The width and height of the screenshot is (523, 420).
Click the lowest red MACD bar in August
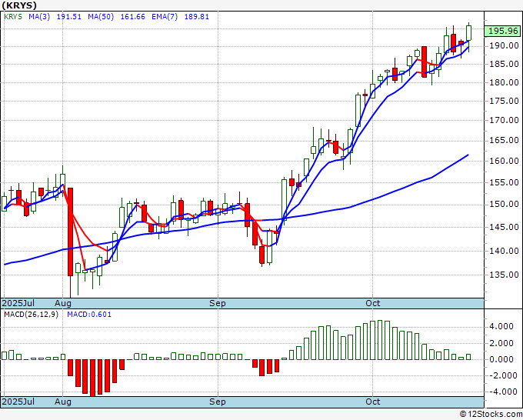[92, 378]
